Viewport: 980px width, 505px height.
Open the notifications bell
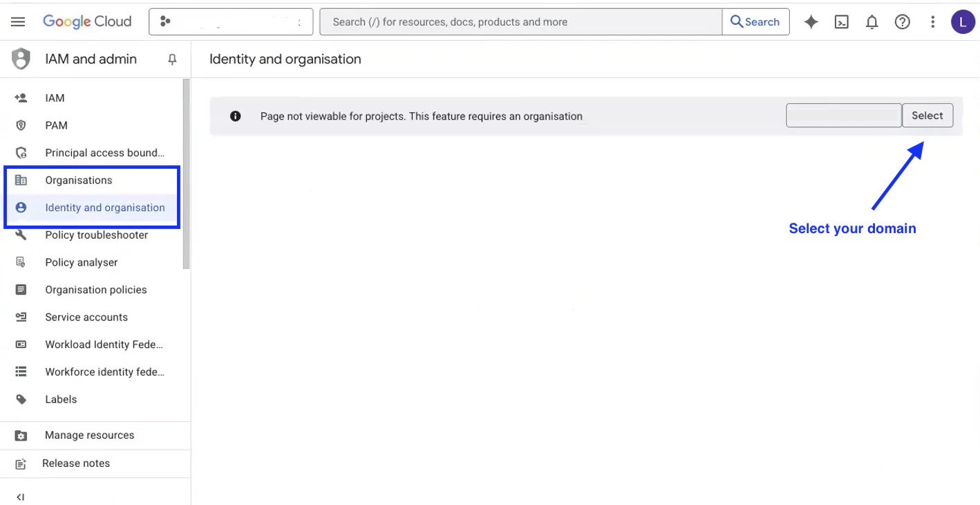[x=872, y=22]
